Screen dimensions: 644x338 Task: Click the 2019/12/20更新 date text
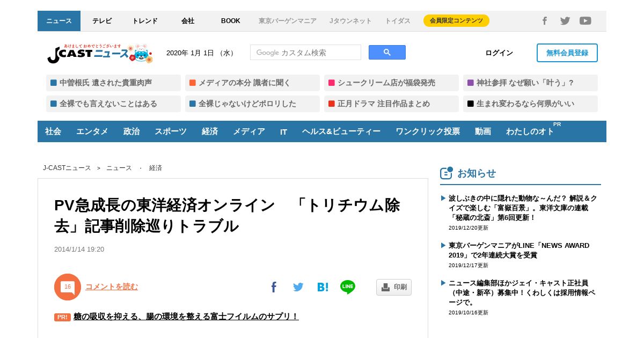(x=469, y=228)
